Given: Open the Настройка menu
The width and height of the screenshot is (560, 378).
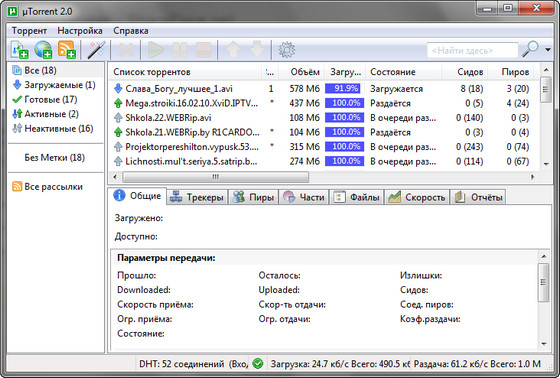Looking at the screenshot, I should (x=80, y=31).
